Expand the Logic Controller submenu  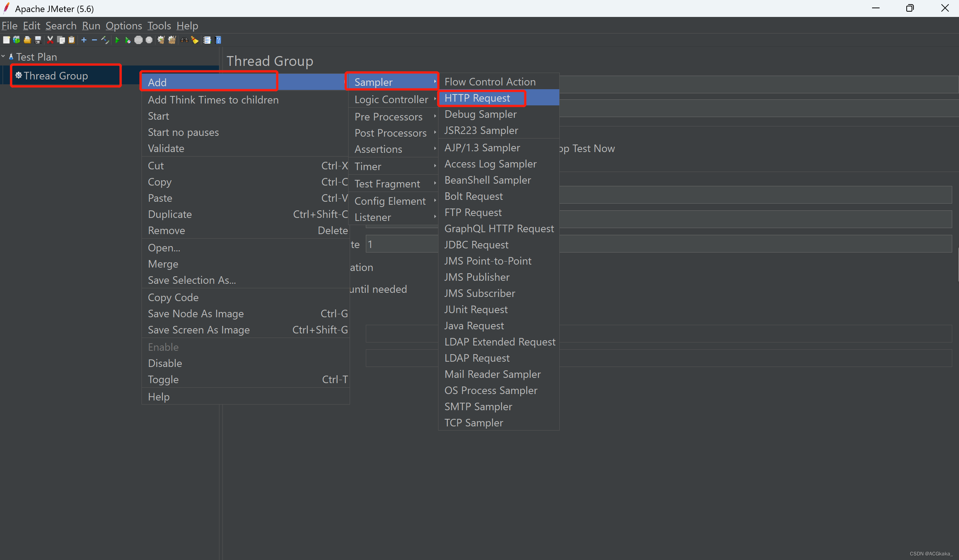[x=393, y=99]
